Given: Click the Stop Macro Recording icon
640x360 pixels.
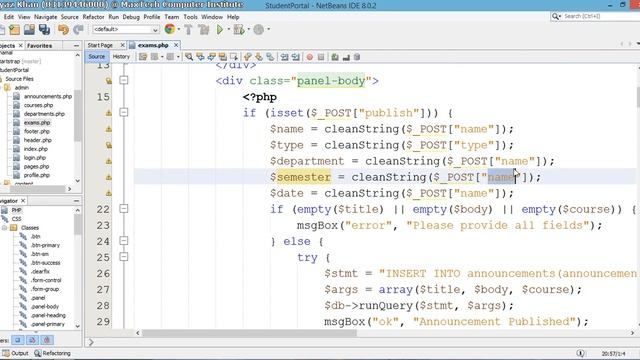Looking at the screenshot, I should pos(321,57).
